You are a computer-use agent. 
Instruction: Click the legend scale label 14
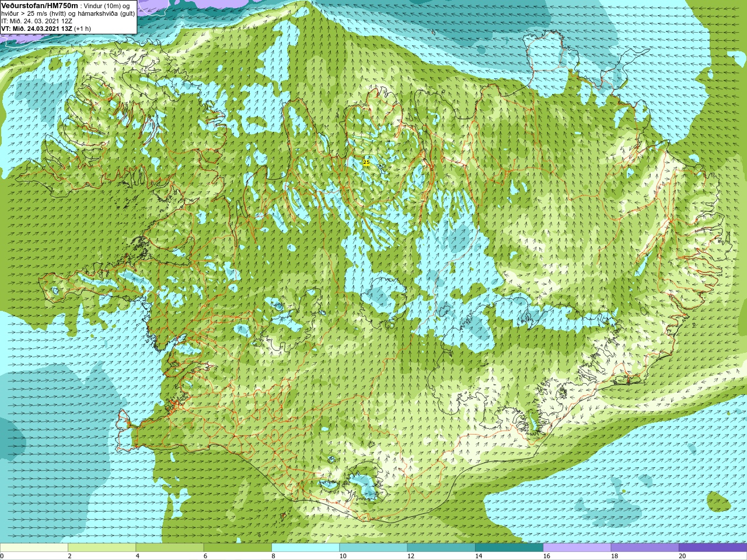[479, 556]
